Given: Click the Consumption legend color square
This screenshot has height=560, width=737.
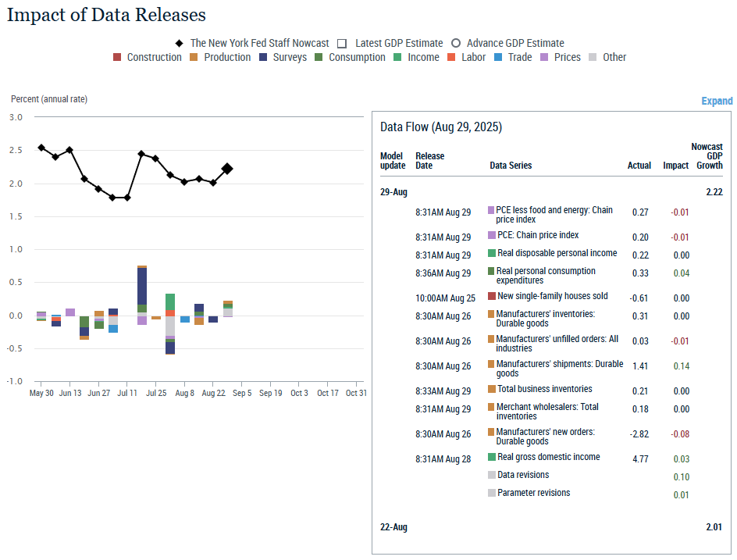Looking at the screenshot, I should pos(319,57).
